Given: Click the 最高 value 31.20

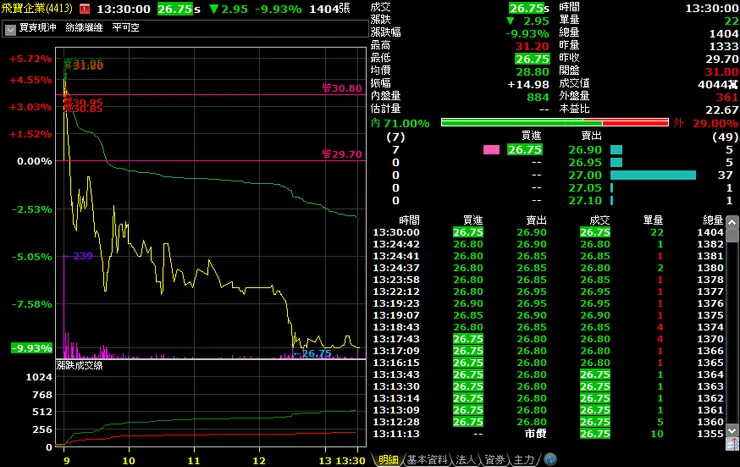Looking at the screenshot, I should tap(532, 46).
